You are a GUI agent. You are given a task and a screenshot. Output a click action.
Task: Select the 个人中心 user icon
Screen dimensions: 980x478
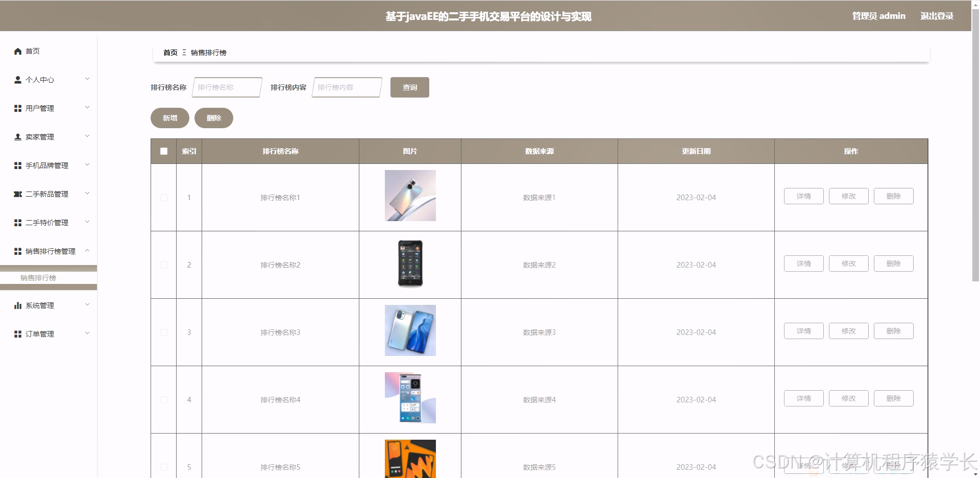(x=17, y=79)
